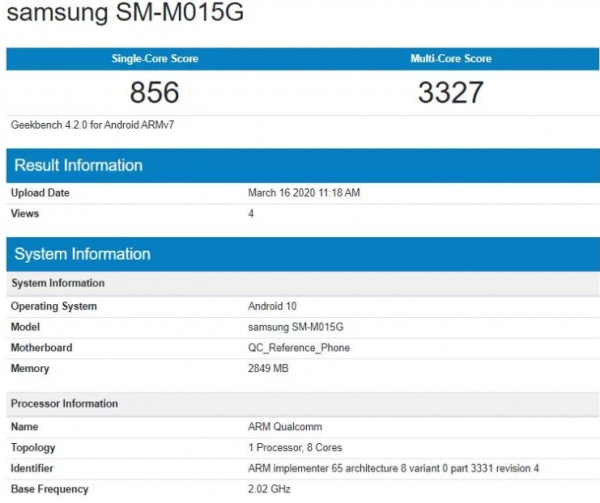Viewport: 600px width, 503px height.
Task: Click the Topology label
Action: (33, 448)
